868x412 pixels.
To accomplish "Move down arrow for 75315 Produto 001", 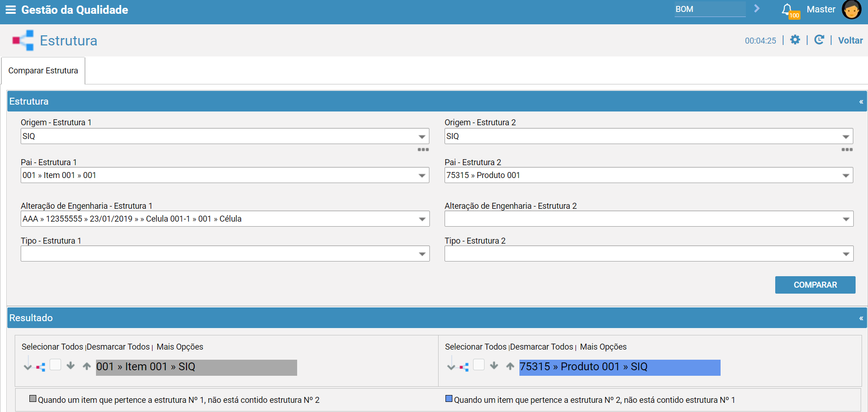I will tap(494, 366).
